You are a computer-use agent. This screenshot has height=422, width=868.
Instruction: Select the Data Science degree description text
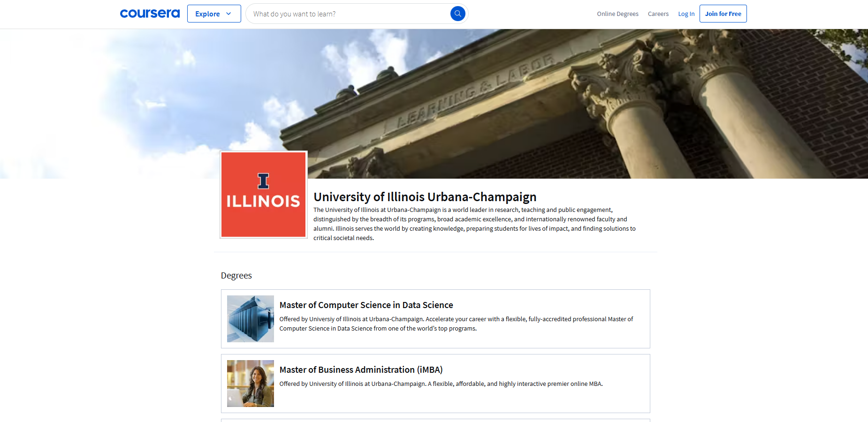click(x=456, y=324)
